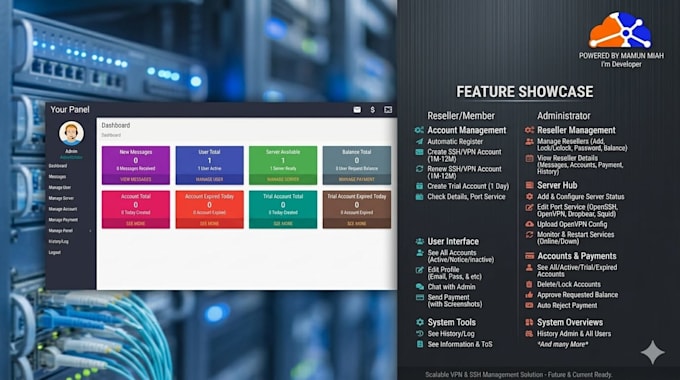The height and width of the screenshot is (380, 680).
Task: Click the Admin avatar picture
Action: click(x=71, y=134)
